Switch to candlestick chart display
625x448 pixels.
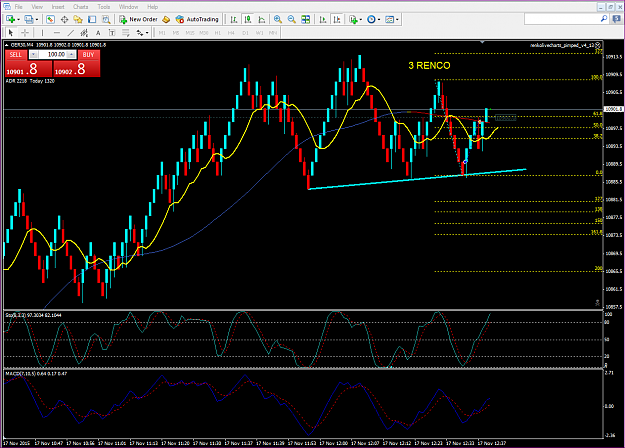[248, 19]
